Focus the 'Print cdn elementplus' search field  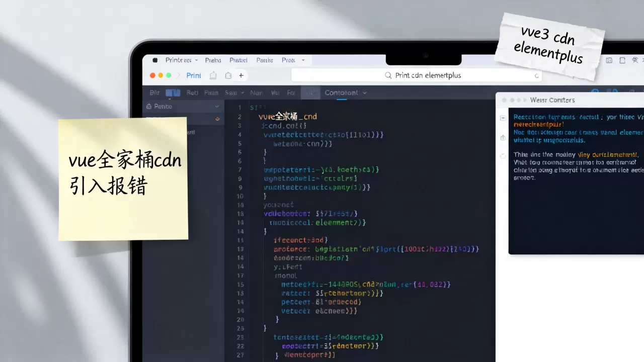point(416,75)
